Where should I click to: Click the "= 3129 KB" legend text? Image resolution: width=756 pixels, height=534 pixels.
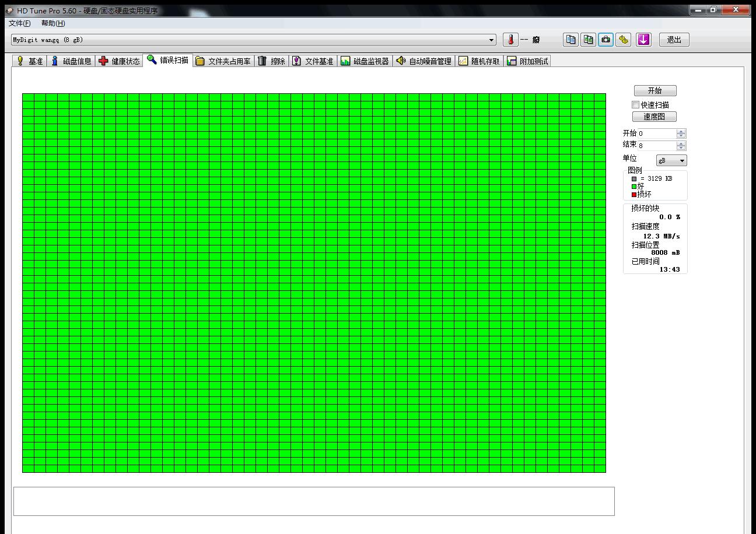(656, 178)
